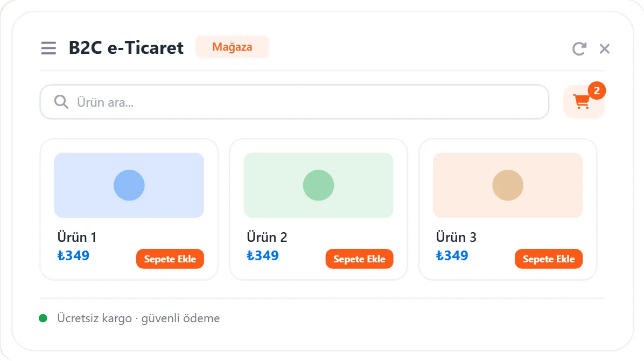Click the Ürün 1 title
The width and height of the screenshot is (644, 361).
pyautogui.click(x=77, y=237)
